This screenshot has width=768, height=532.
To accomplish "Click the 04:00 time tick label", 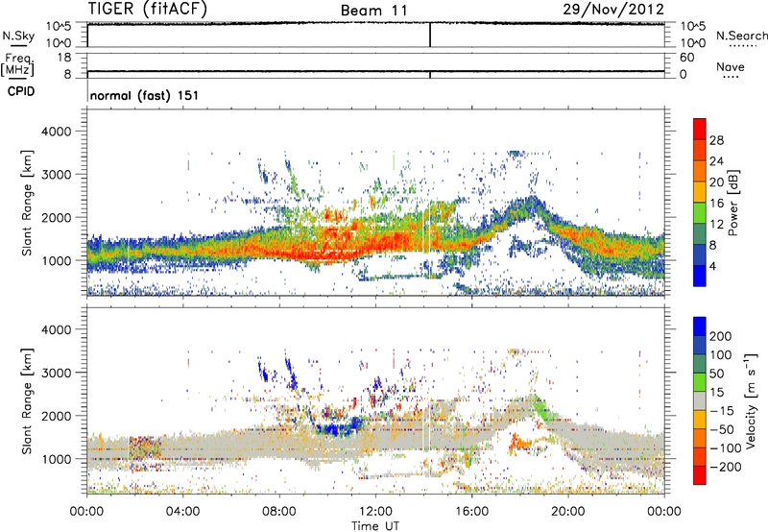I will [x=182, y=512].
